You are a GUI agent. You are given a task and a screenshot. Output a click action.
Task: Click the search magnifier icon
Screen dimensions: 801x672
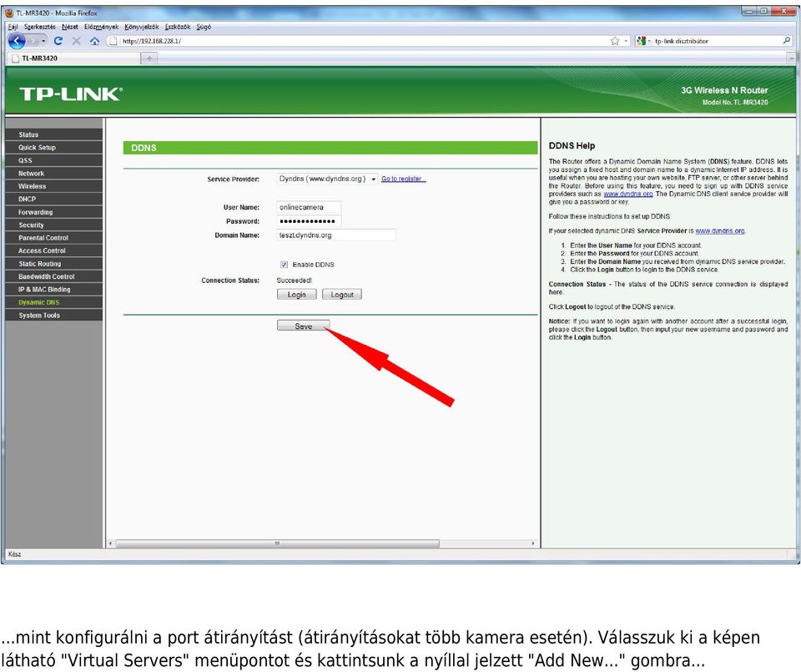787,40
